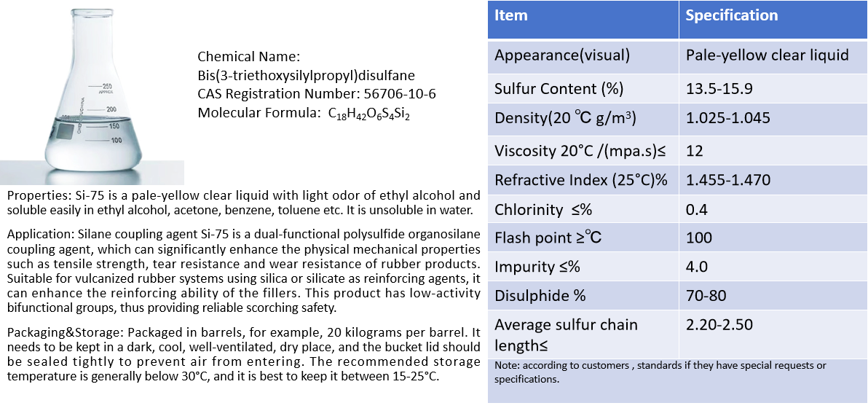Click the 'Sulfur Content (%)' row label
This screenshot has width=868, height=411.
click(x=559, y=89)
